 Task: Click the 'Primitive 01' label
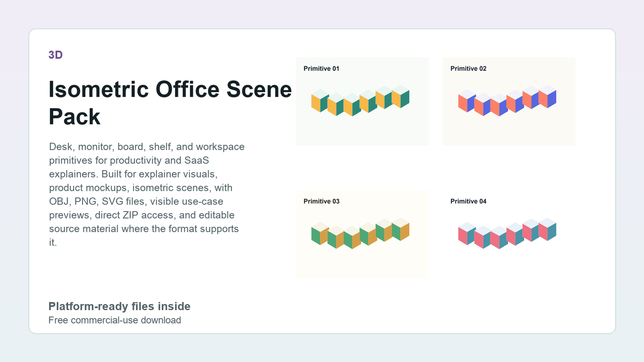321,68
